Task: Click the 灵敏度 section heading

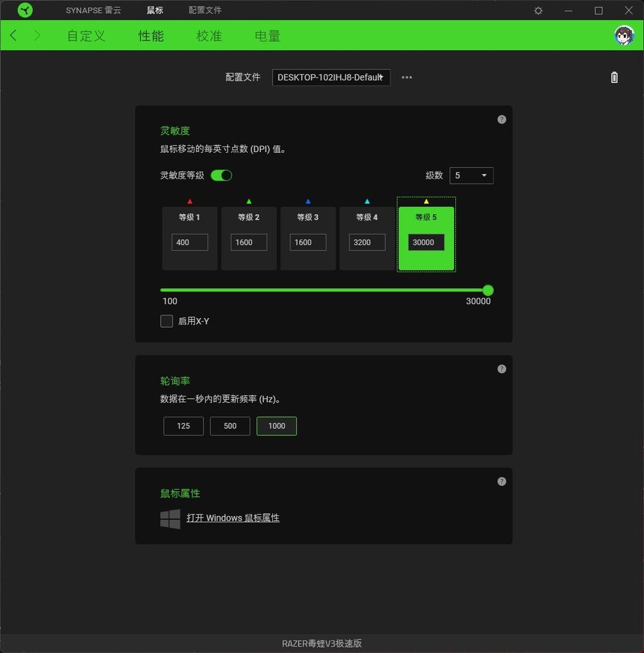Action: click(175, 131)
